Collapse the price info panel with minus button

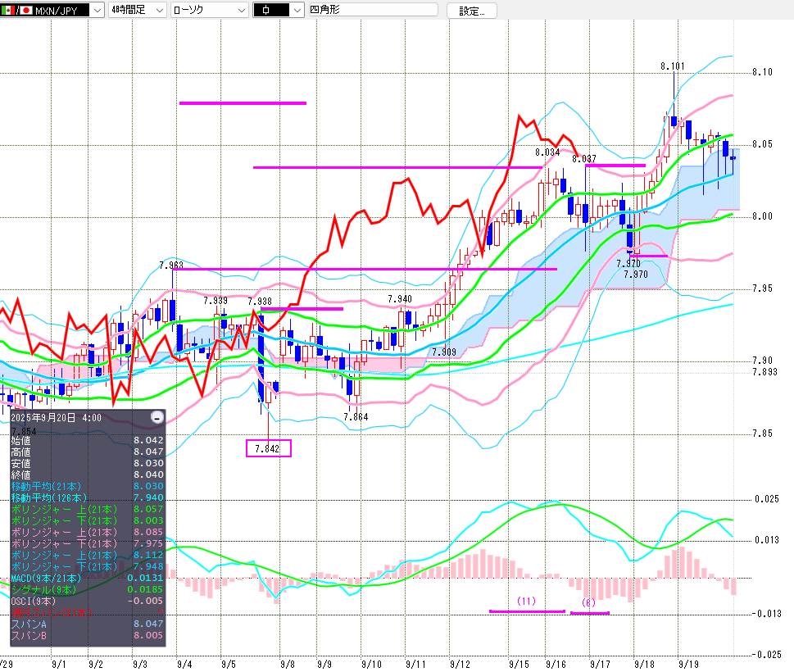pos(157,417)
